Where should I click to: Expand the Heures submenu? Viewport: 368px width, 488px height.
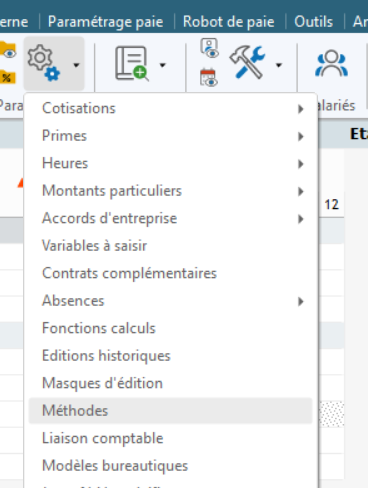(x=170, y=163)
